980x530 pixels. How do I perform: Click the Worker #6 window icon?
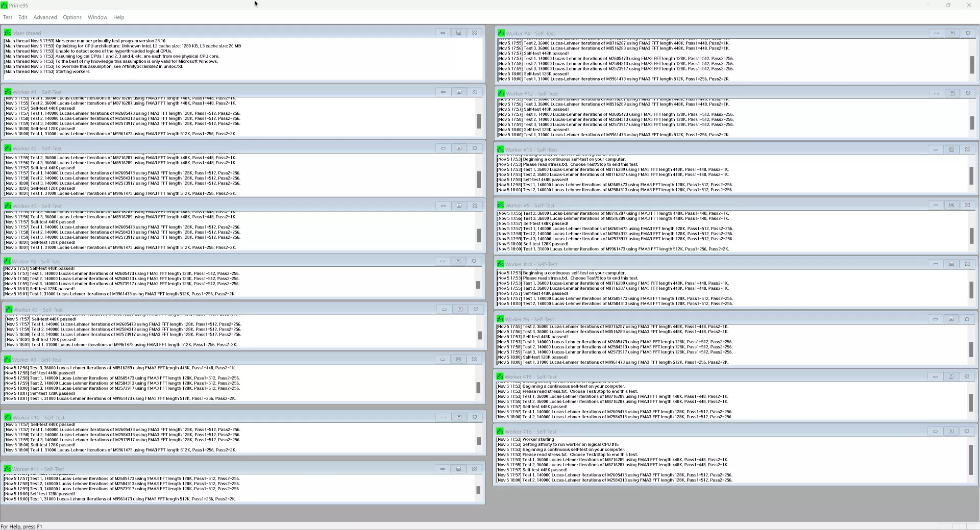(x=500, y=319)
